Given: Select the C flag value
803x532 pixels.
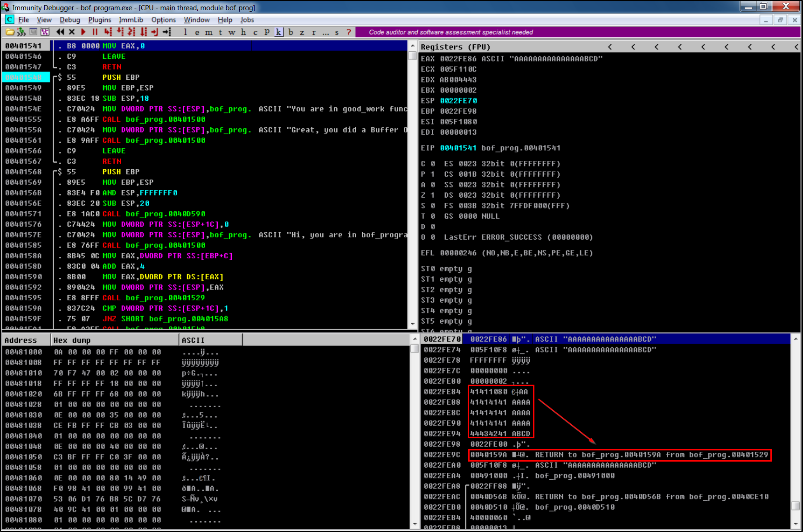Looking at the screenshot, I should (x=433, y=164).
